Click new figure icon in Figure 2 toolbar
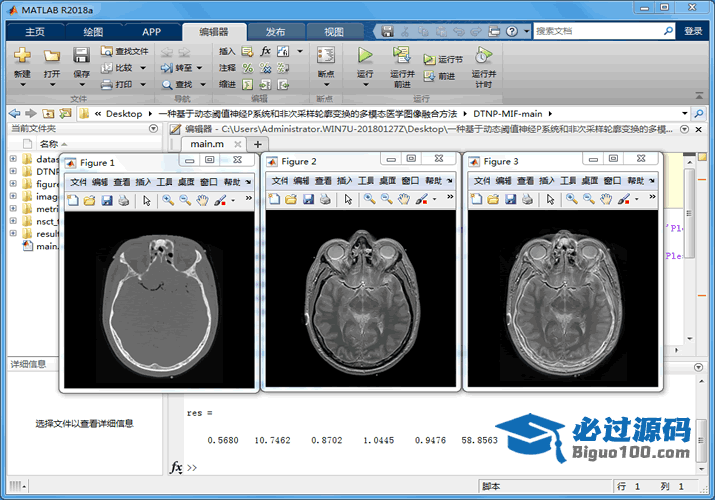Image resolution: width=715 pixels, height=500 pixels. 274,199
